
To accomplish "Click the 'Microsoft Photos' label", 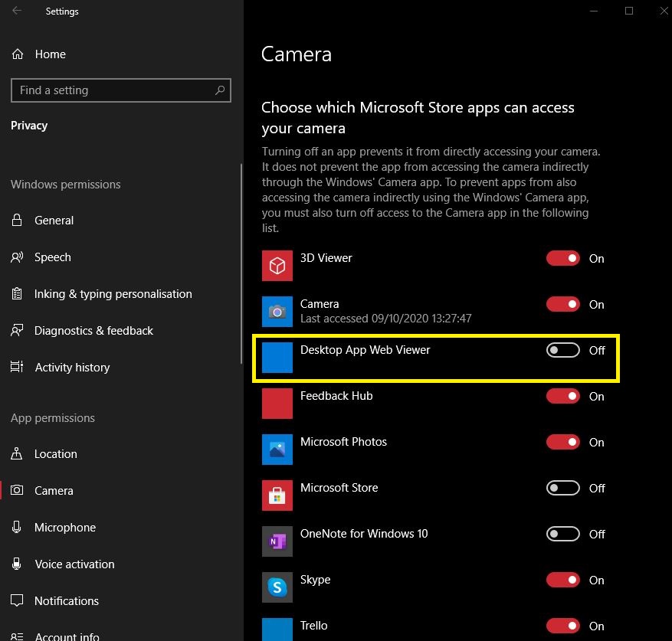I will coord(343,441).
